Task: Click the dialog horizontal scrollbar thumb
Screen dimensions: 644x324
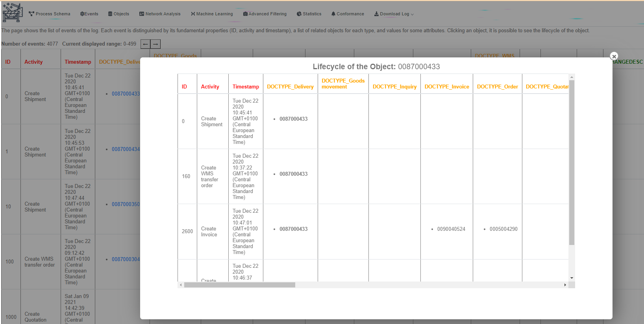Action: point(240,285)
